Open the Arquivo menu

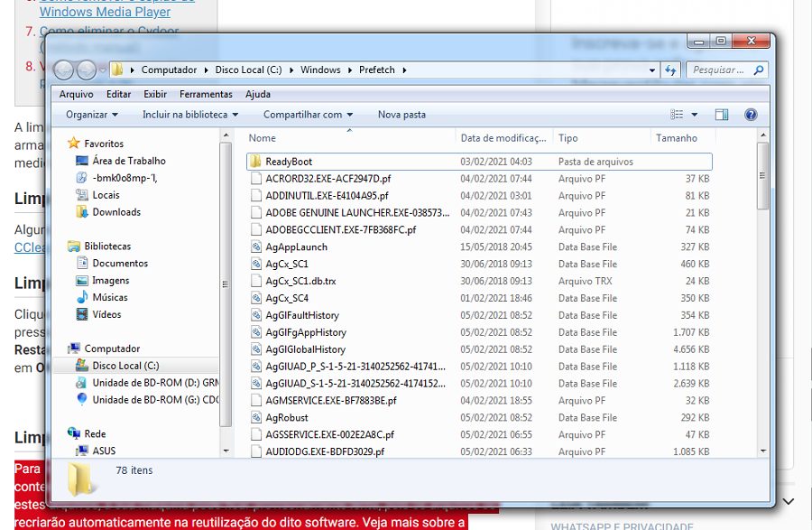(76, 94)
